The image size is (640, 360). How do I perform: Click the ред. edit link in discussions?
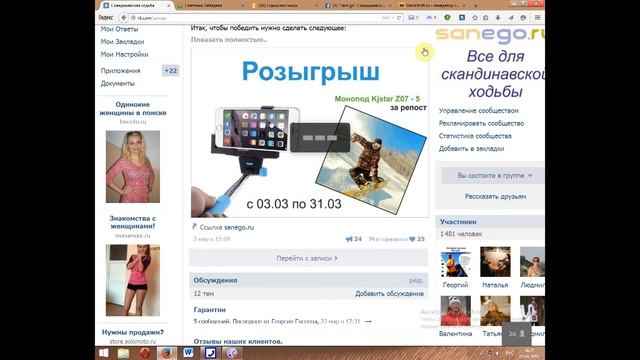tap(416, 280)
